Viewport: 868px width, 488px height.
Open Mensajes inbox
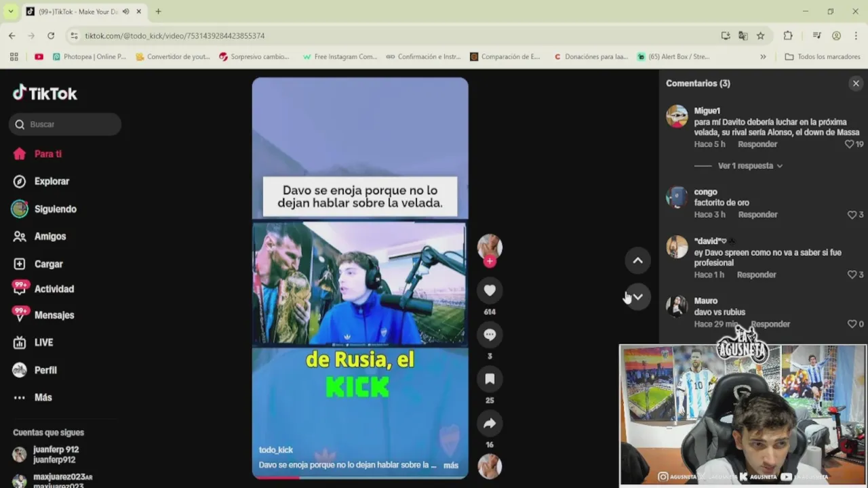coord(44,315)
